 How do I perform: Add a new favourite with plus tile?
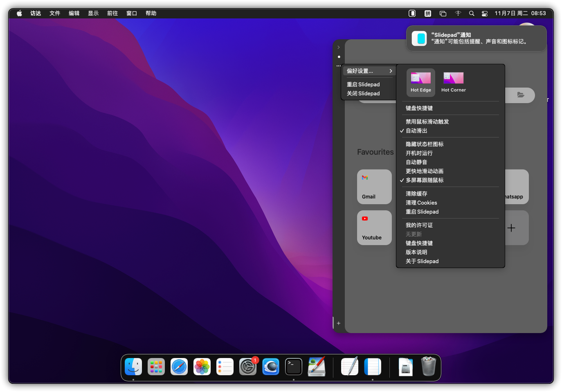(511, 228)
